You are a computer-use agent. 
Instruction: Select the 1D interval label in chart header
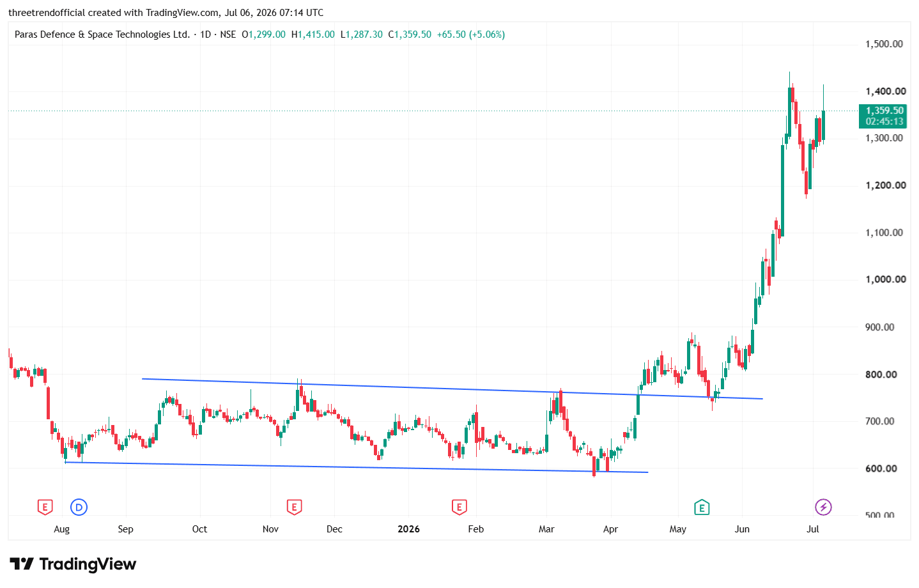205,35
